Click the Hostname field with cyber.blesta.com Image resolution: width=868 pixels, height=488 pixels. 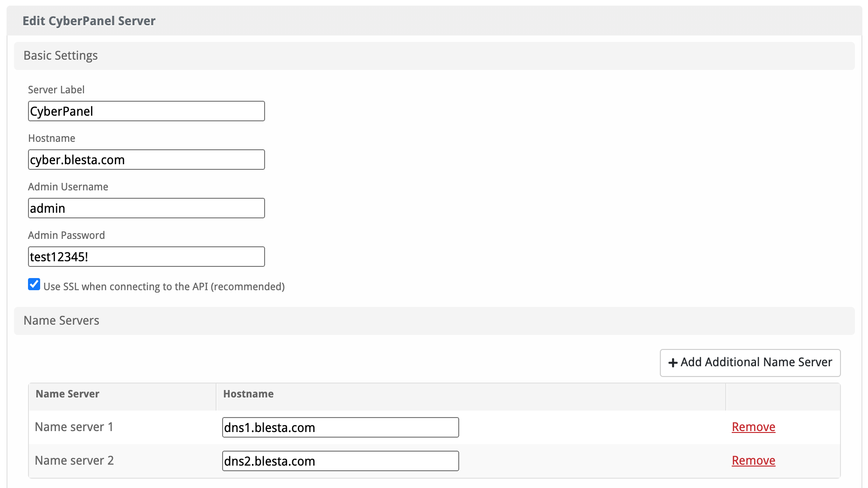click(146, 160)
